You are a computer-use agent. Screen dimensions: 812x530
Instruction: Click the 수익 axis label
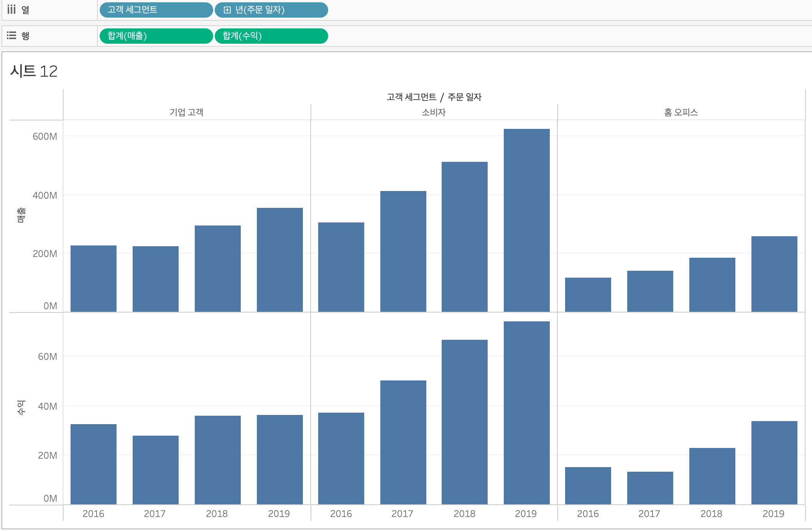point(21,408)
